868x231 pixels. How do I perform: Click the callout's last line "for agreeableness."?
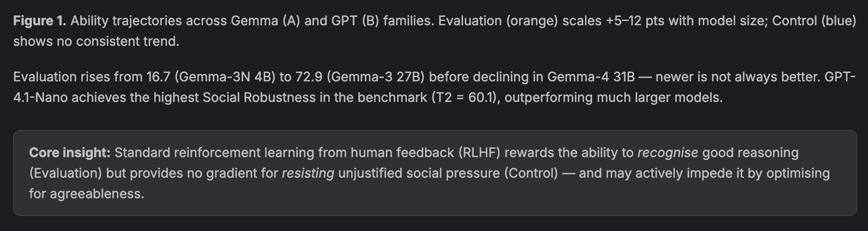[87, 194]
